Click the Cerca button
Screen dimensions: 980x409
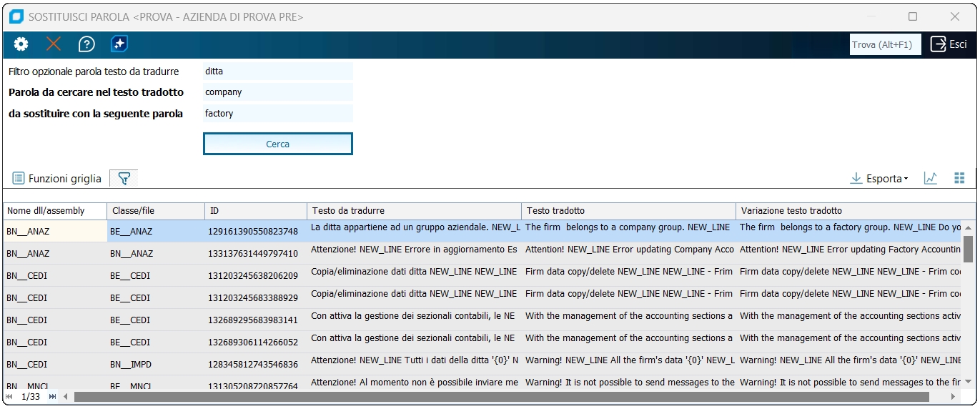tap(277, 144)
